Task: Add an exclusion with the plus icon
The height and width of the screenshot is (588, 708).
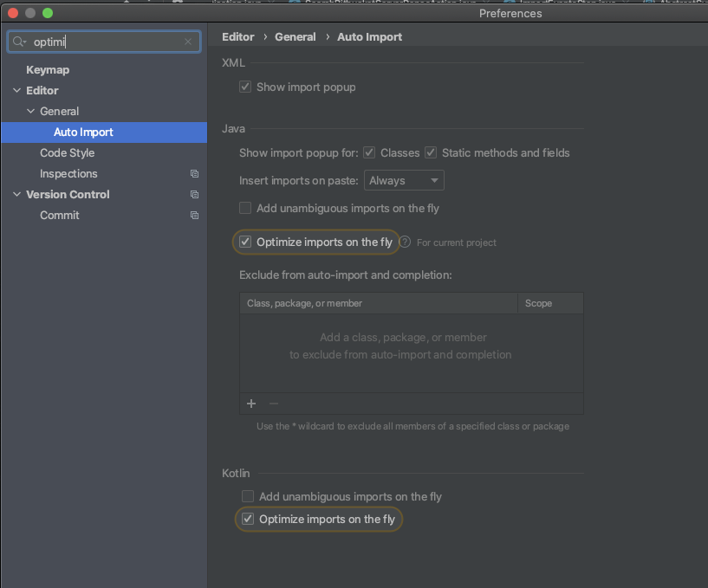Action: click(x=251, y=404)
